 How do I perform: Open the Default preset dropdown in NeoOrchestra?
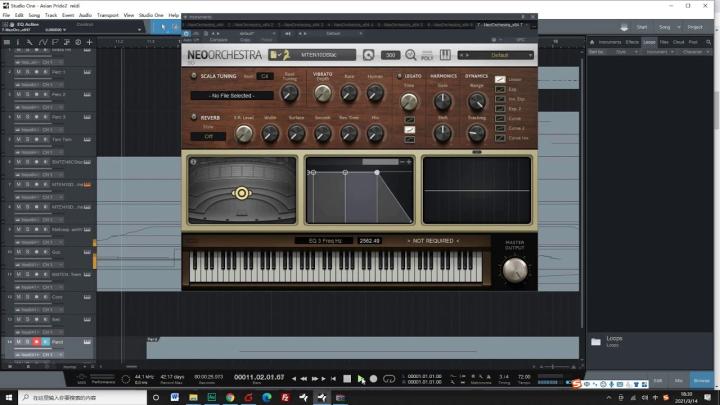(496, 55)
